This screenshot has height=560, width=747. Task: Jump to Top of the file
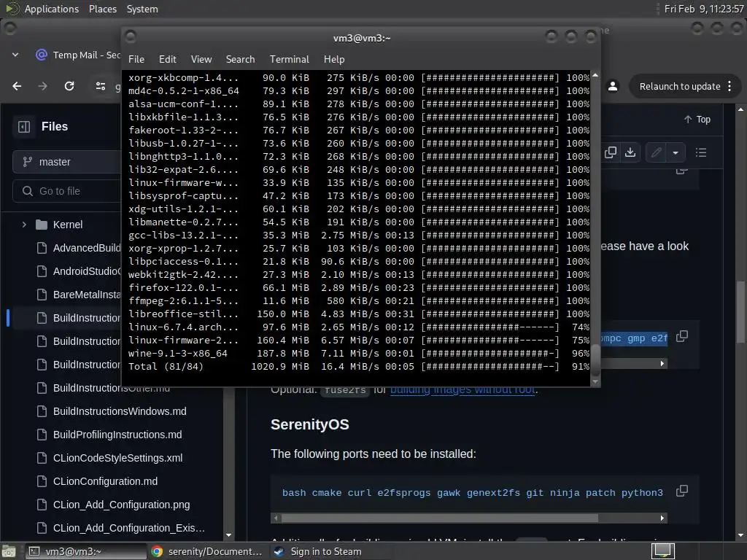click(x=697, y=119)
